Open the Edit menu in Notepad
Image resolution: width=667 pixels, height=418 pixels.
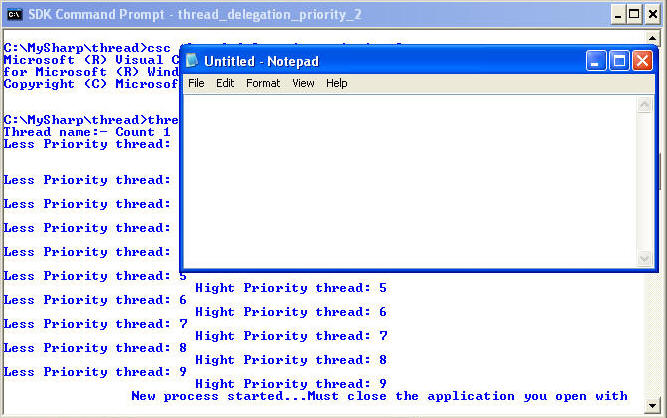point(225,83)
